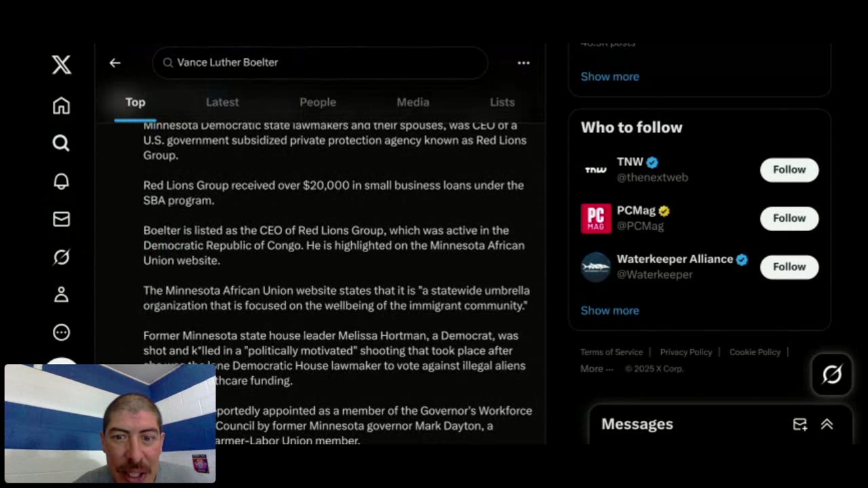Click the @thenextweb handle
The height and width of the screenshot is (488, 868).
[652, 178]
